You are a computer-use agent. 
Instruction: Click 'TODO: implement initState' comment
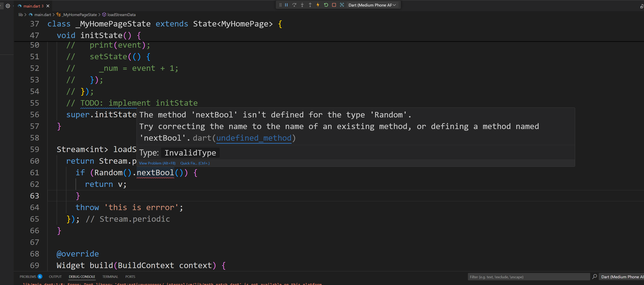(139, 103)
